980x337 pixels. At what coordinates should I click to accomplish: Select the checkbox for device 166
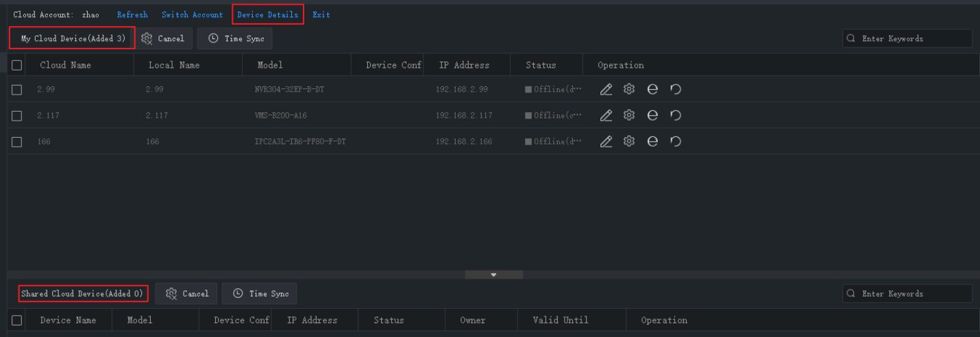(x=17, y=142)
